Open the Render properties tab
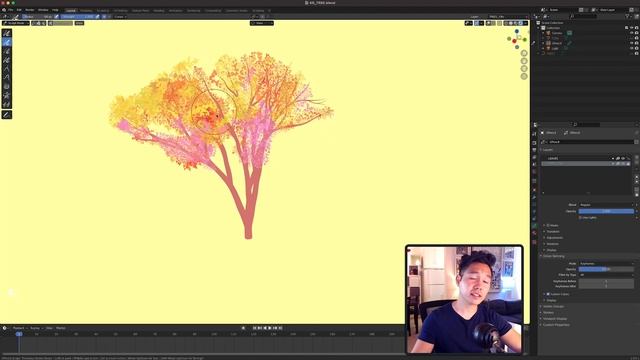 (x=534, y=143)
